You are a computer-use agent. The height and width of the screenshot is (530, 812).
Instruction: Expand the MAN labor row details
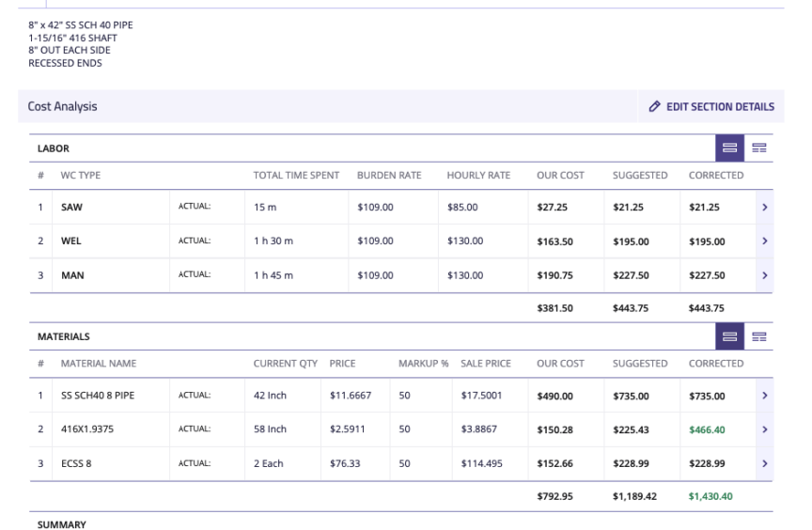764,275
